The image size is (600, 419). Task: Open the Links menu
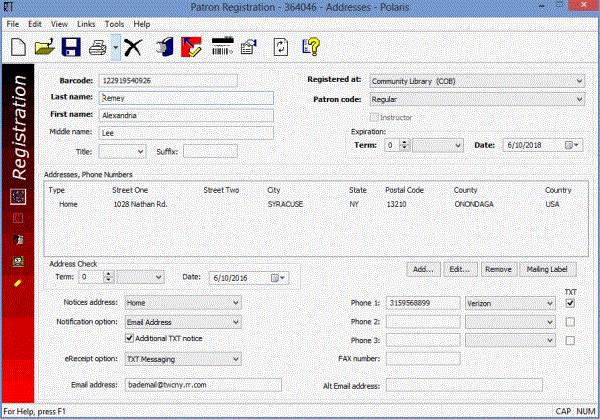(85, 23)
